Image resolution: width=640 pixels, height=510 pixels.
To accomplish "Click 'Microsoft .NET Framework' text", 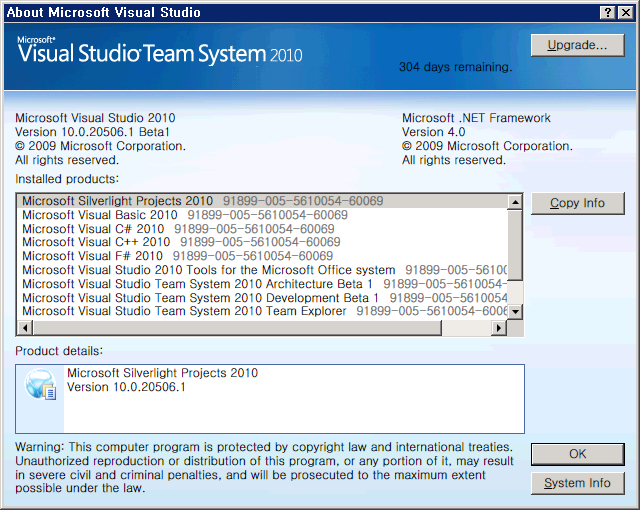I will click(476, 118).
